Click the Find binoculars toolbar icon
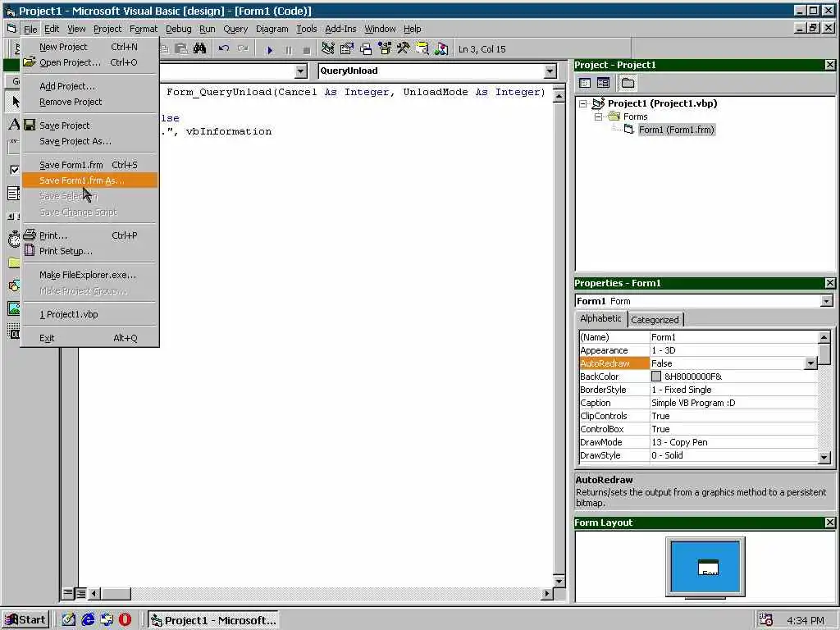Viewport: 840px width, 630px height. (200, 48)
